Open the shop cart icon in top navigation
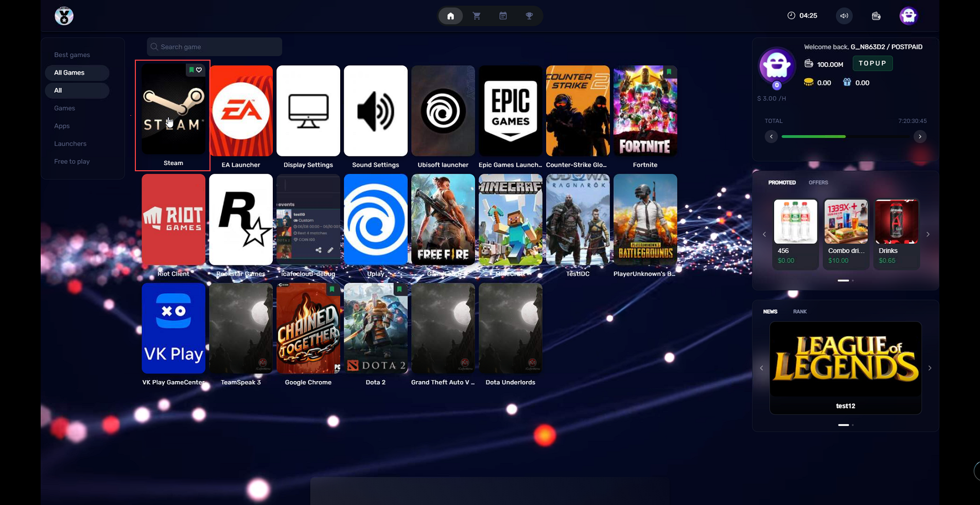 (477, 16)
